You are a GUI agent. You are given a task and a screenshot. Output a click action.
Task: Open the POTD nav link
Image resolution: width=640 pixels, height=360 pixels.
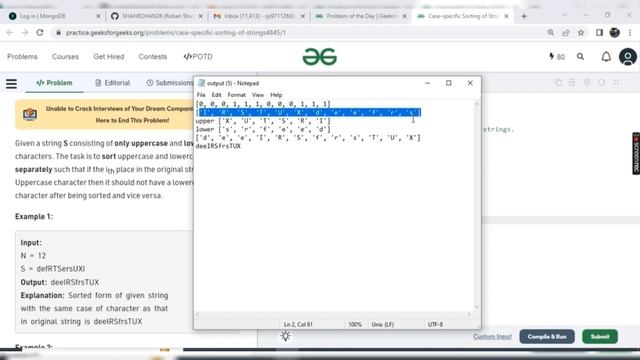(198, 56)
